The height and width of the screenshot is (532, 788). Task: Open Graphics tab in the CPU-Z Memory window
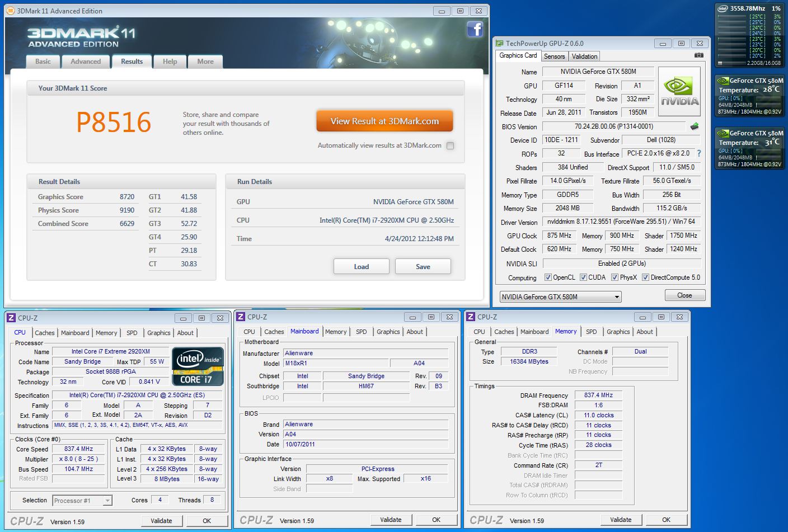pos(618,332)
